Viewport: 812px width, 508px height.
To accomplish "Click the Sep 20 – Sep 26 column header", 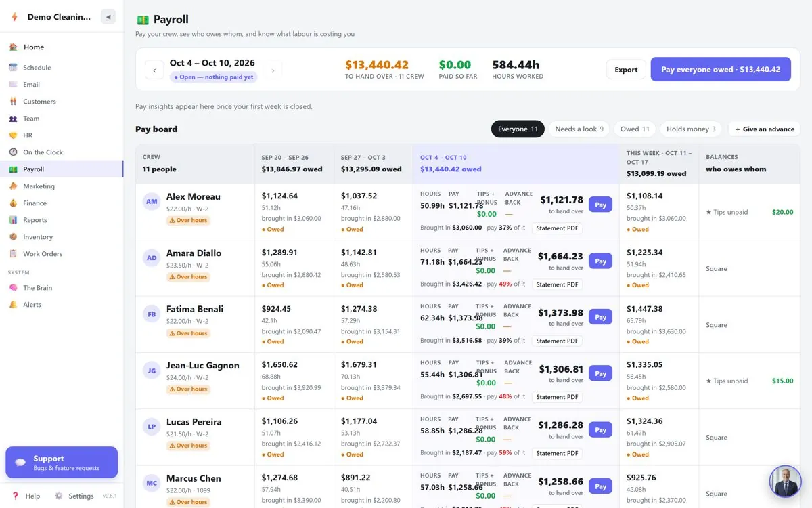I will pos(294,163).
